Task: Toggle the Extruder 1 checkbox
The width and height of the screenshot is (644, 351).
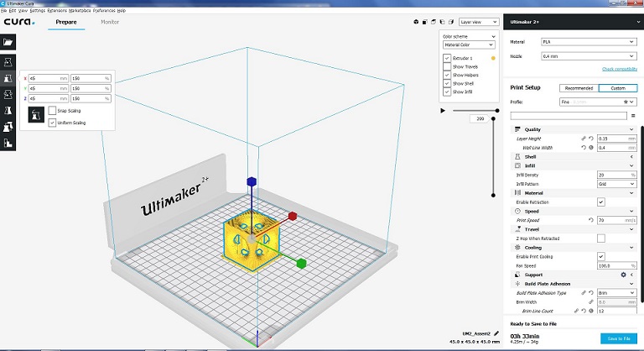Action: [x=447, y=58]
